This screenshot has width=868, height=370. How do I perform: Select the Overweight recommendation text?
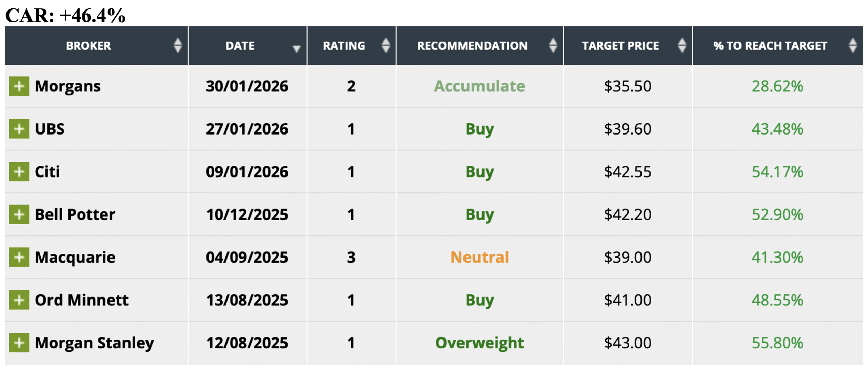tap(479, 343)
